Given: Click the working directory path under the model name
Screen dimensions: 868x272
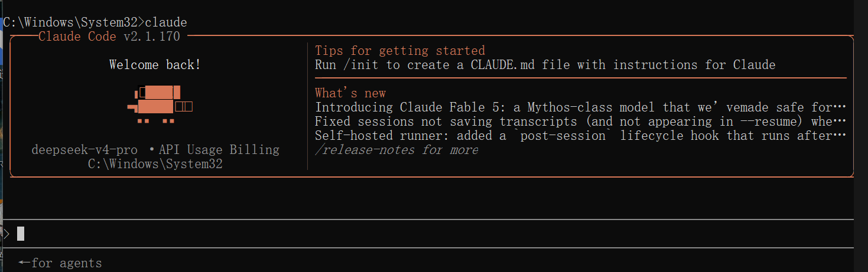Looking at the screenshot, I should [155, 164].
